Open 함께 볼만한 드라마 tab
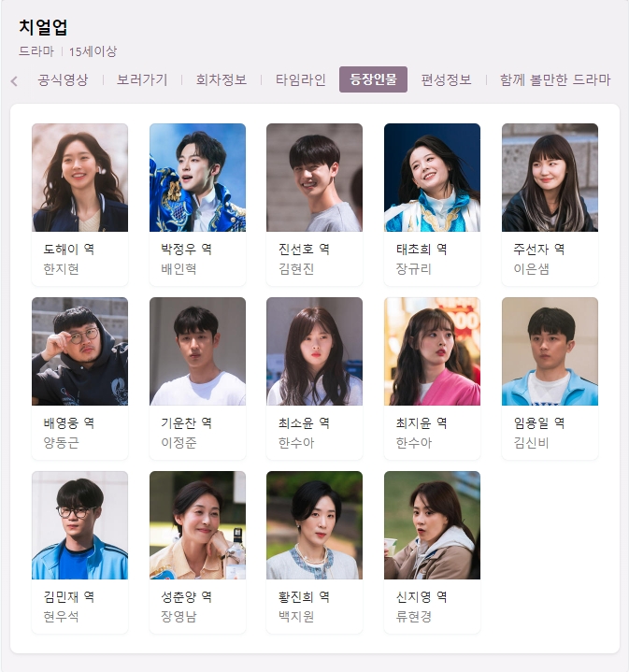The height and width of the screenshot is (672, 629). click(555, 79)
